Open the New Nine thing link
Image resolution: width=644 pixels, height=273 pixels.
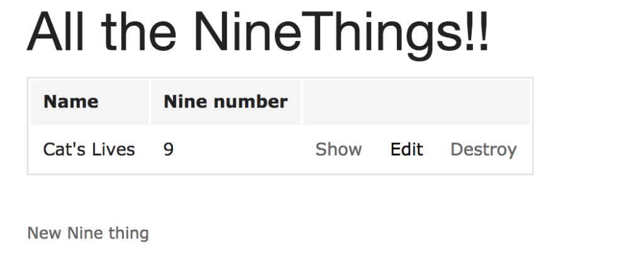point(88,233)
